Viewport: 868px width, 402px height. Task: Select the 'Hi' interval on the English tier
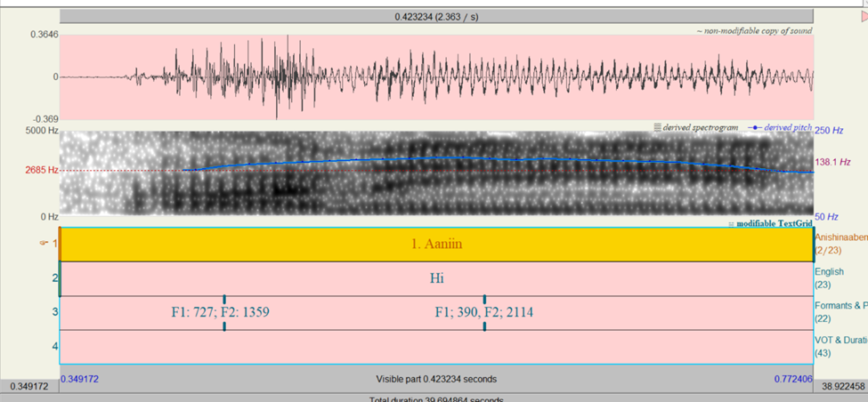tap(437, 278)
